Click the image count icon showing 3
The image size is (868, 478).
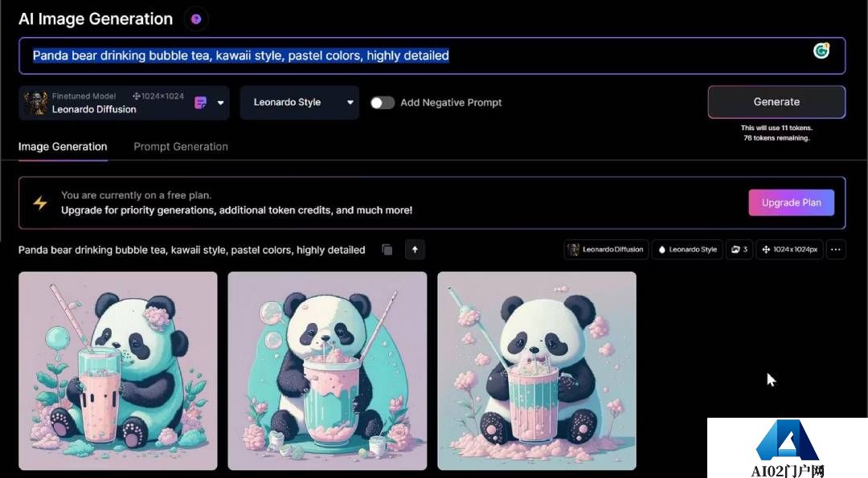coord(739,249)
